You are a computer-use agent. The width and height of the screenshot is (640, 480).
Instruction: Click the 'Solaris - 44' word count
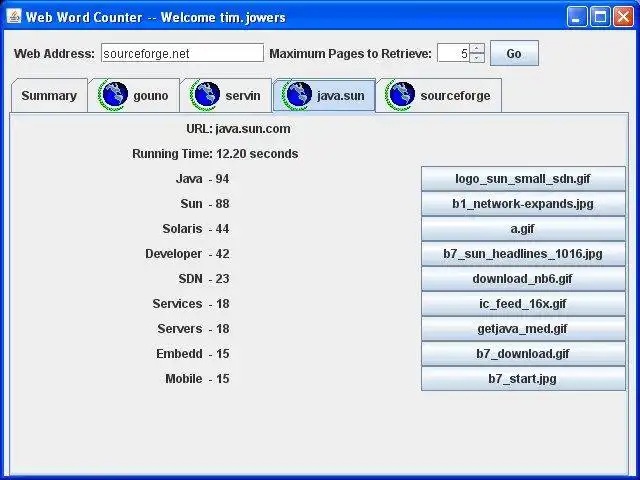pos(196,229)
